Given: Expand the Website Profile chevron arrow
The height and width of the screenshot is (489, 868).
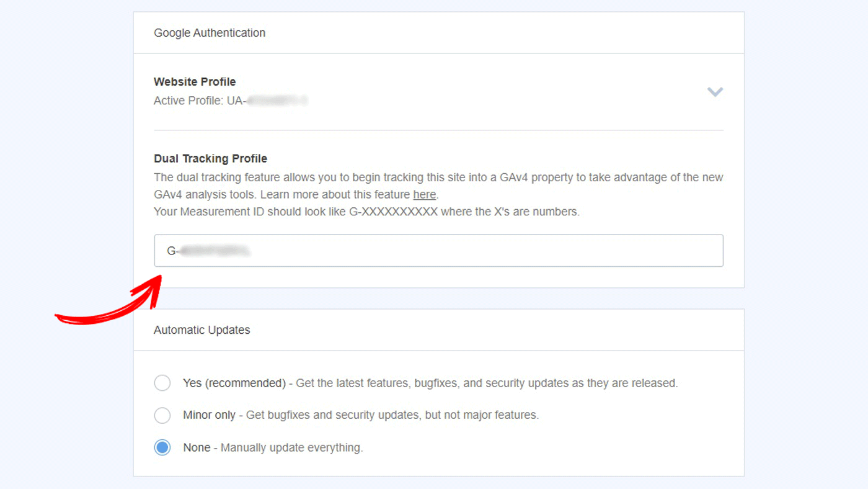Looking at the screenshot, I should [x=715, y=92].
